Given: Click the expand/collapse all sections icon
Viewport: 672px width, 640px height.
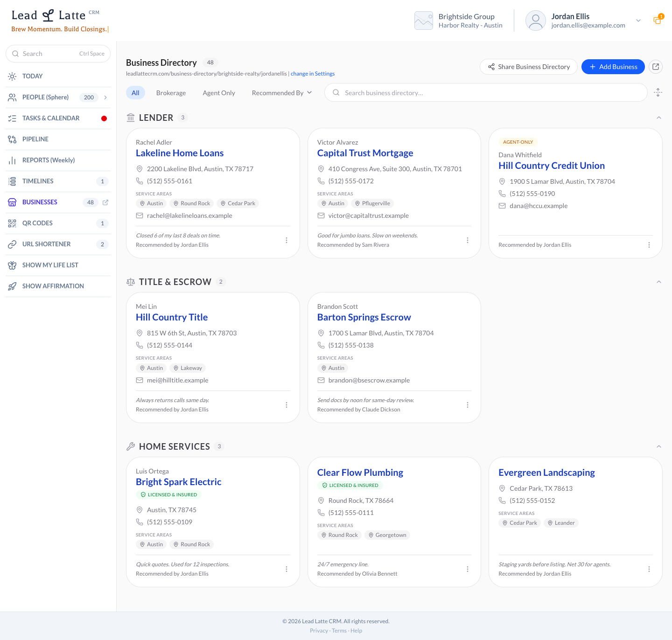Looking at the screenshot, I should [x=658, y=92].
